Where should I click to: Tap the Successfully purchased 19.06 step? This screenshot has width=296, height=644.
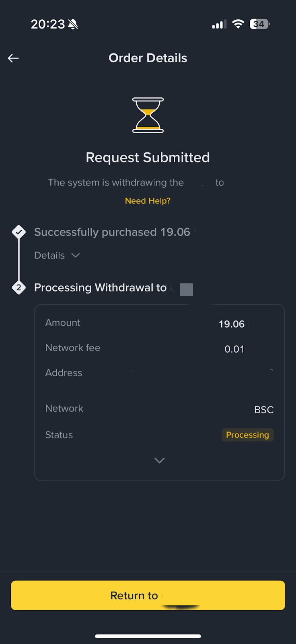tap(112, 232)
